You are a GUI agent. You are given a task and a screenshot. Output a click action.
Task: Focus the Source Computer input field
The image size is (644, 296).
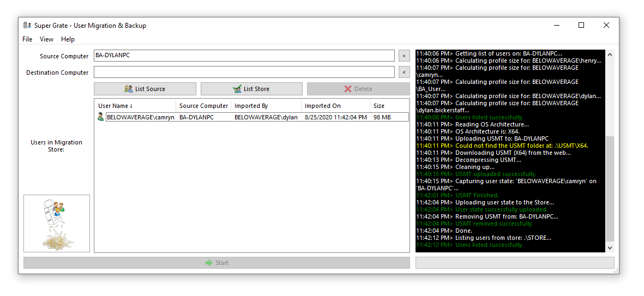tap(244, 56)
